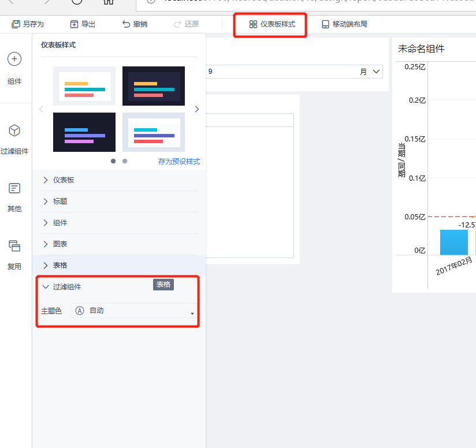Open the 主题色 自动 dropdown

coord(134,311)
